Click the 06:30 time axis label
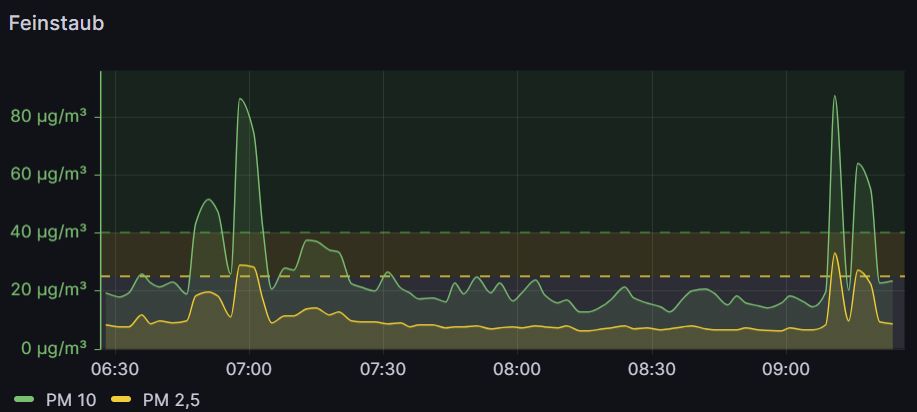The image size is (917, 412). click(x=115, y=370)
